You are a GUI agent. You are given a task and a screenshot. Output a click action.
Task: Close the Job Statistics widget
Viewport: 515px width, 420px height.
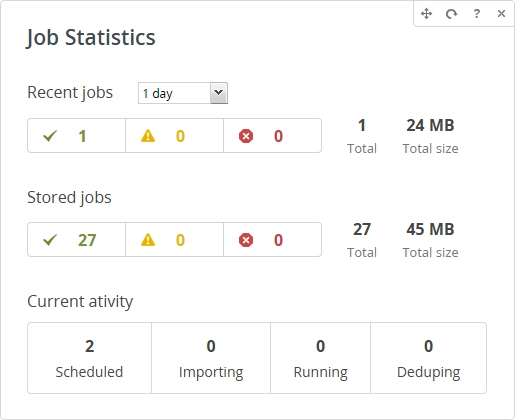coord(501,14)
